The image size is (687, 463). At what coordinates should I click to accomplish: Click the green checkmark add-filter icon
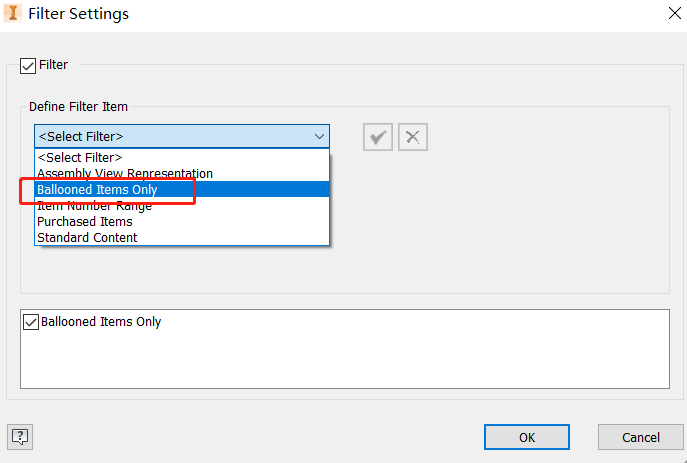pos(378,137)
